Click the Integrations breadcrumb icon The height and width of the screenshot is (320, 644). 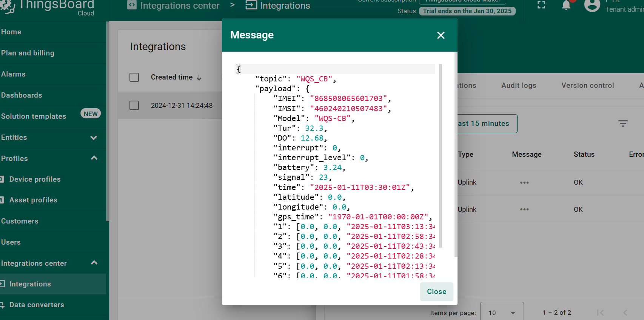251,5
